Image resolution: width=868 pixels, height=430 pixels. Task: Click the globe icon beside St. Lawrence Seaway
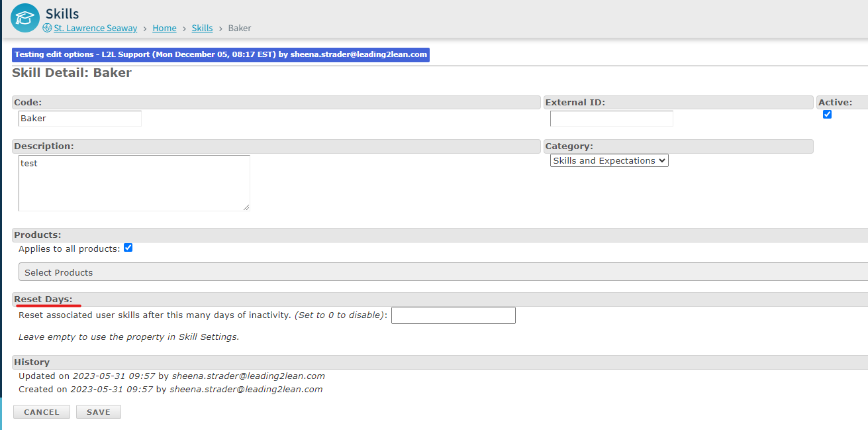47,28
